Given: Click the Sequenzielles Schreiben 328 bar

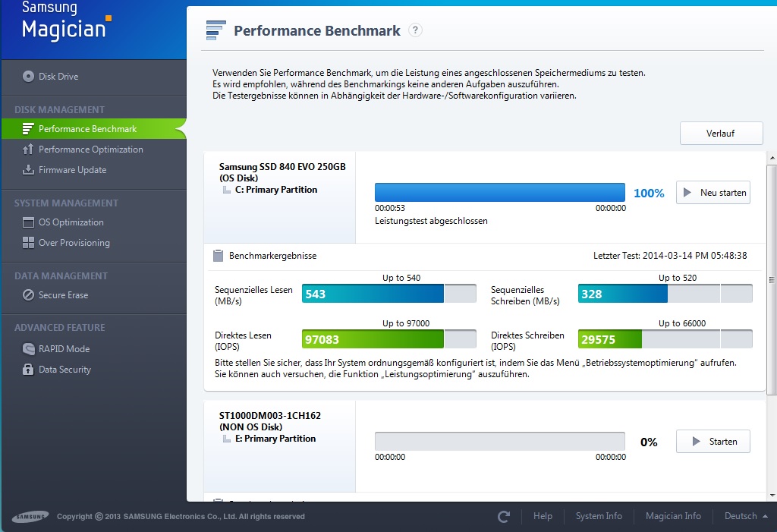Looking at the screenshot, I should [665, 294].
